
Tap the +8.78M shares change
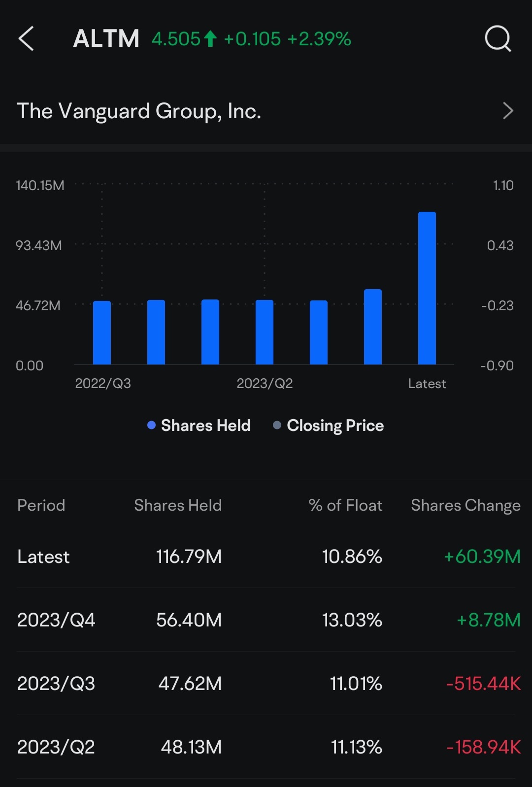[489, 620]
